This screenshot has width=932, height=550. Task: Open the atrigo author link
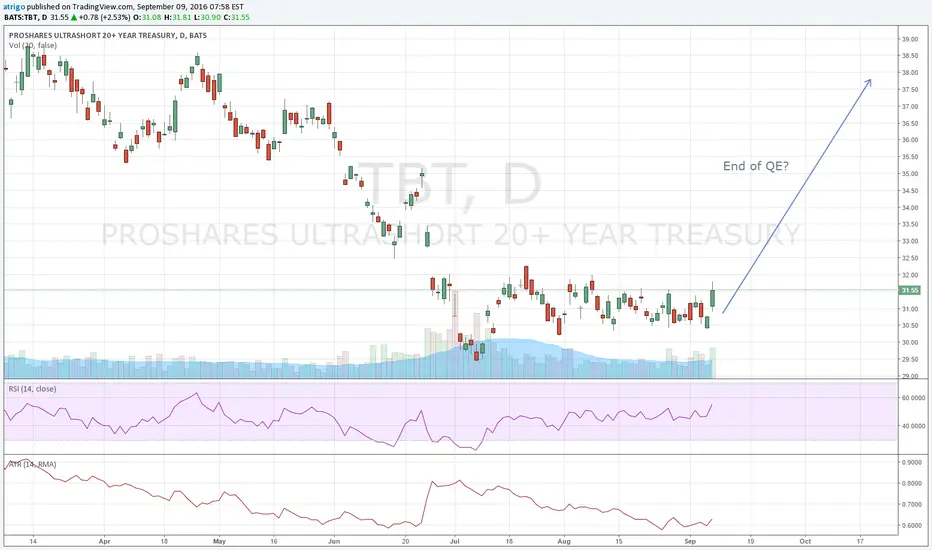[x=14, y=7]
